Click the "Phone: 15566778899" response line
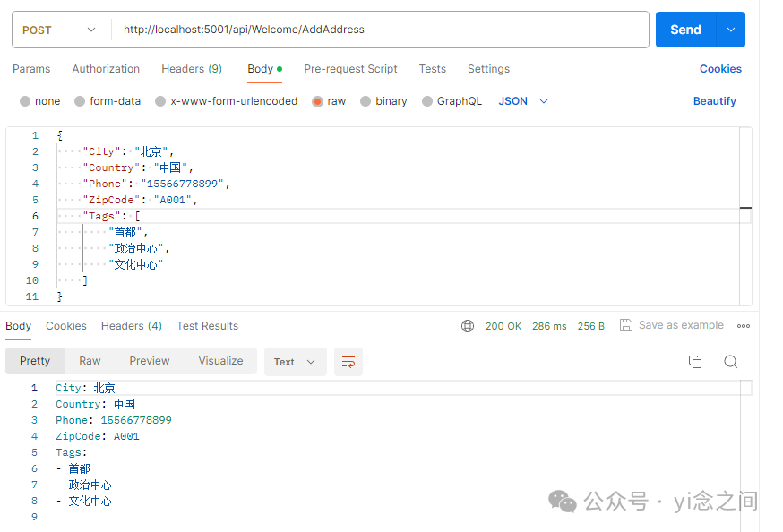Image resolution: width=783 pixels, height=532 pixels. [114, 420]
